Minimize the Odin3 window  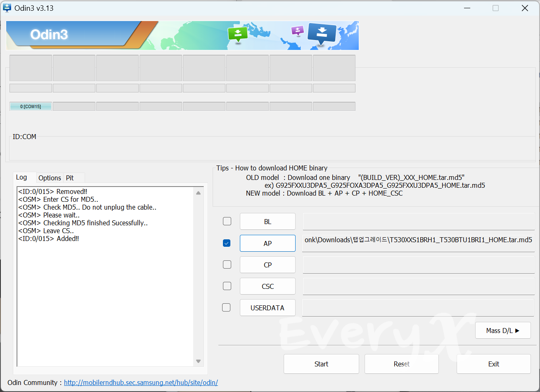[x=467, y=8]
